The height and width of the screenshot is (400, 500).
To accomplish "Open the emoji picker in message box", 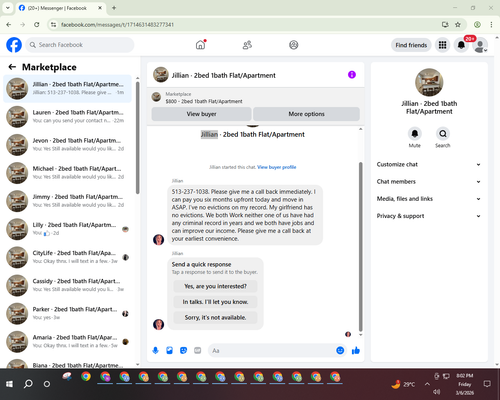I will [x=340, y=350].
